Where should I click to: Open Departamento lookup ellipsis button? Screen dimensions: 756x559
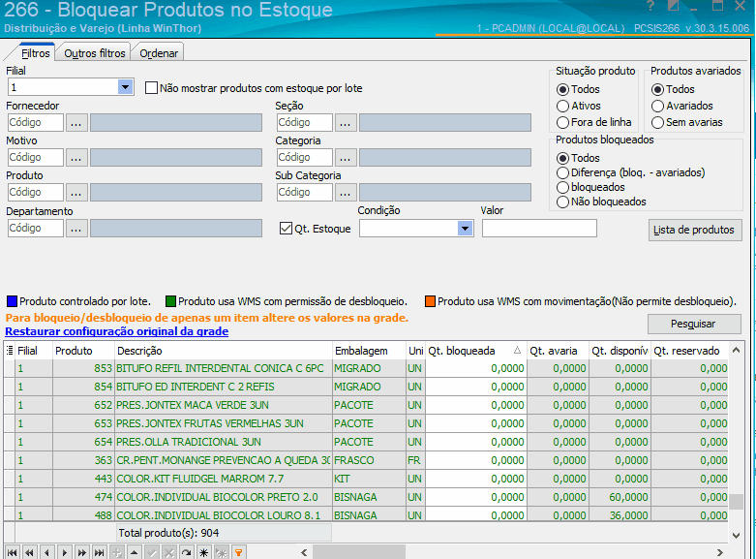76,228
